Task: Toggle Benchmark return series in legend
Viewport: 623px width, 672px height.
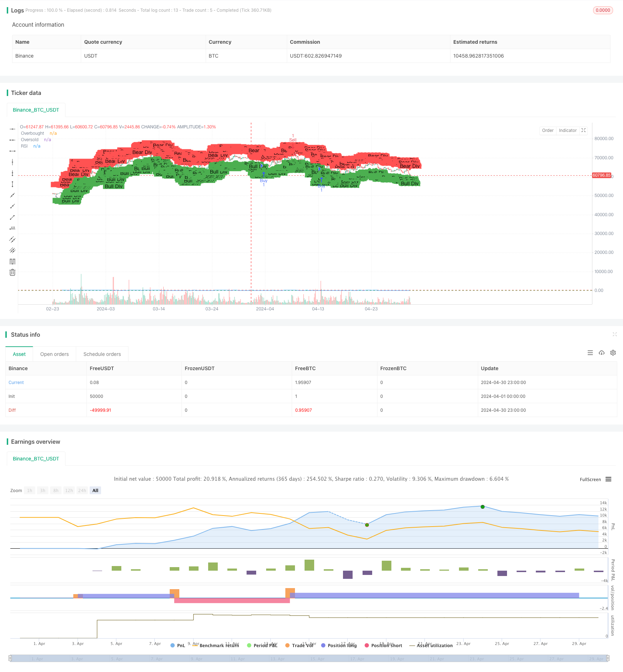Action: [216, 645]
